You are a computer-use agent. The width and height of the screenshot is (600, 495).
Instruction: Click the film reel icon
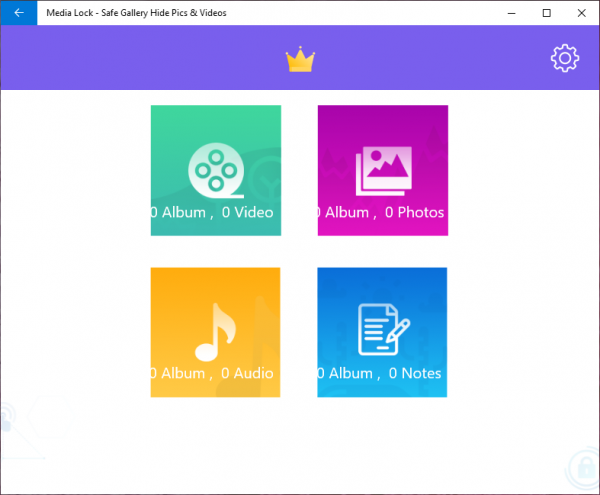216,171
